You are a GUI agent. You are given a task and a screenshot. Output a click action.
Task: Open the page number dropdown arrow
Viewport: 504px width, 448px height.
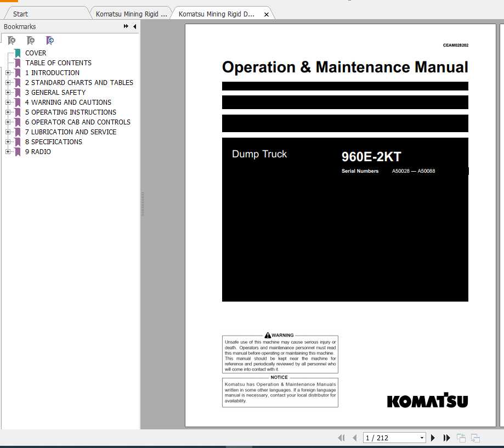(x=422, y=438)
